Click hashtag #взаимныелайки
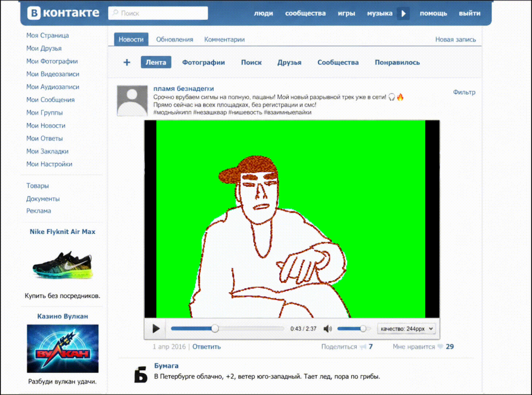532x395 pixels. pyautogui.click(x=288, y=112)
